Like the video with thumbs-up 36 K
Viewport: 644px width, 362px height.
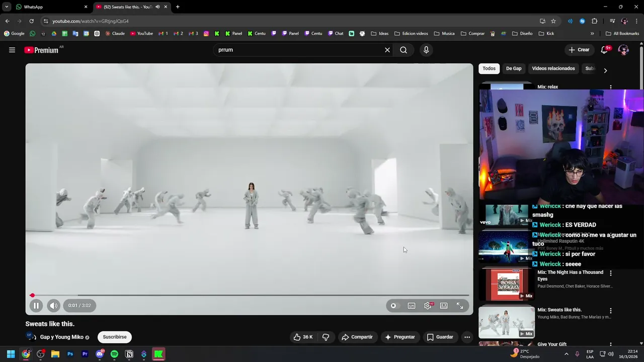[303, 337]
